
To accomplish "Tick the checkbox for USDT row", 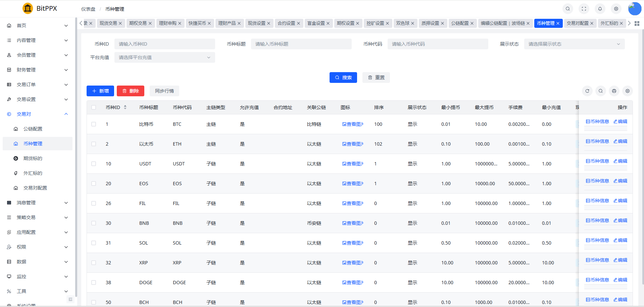I will tap(94, 164).
